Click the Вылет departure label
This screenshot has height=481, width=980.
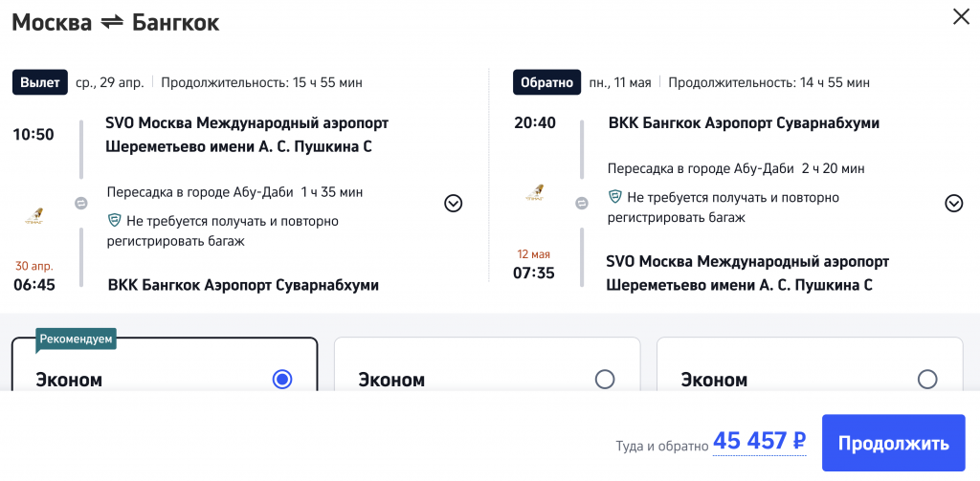[40, 82]
